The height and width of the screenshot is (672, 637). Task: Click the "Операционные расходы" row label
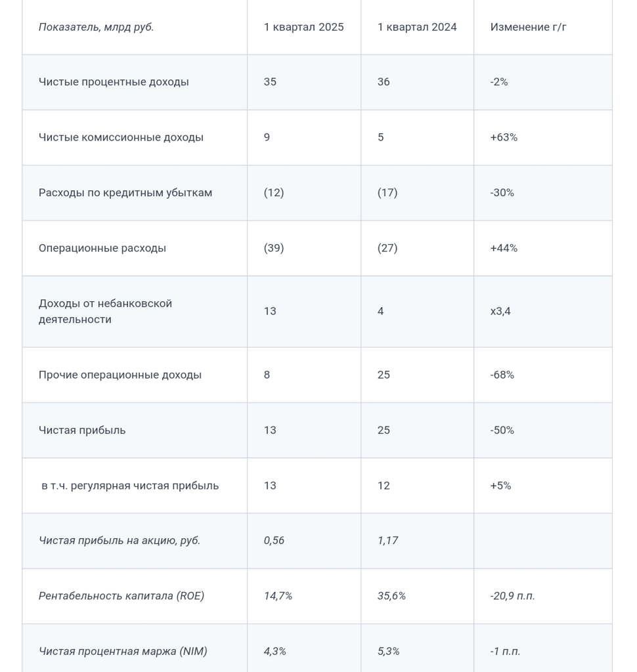coord(102,248)
